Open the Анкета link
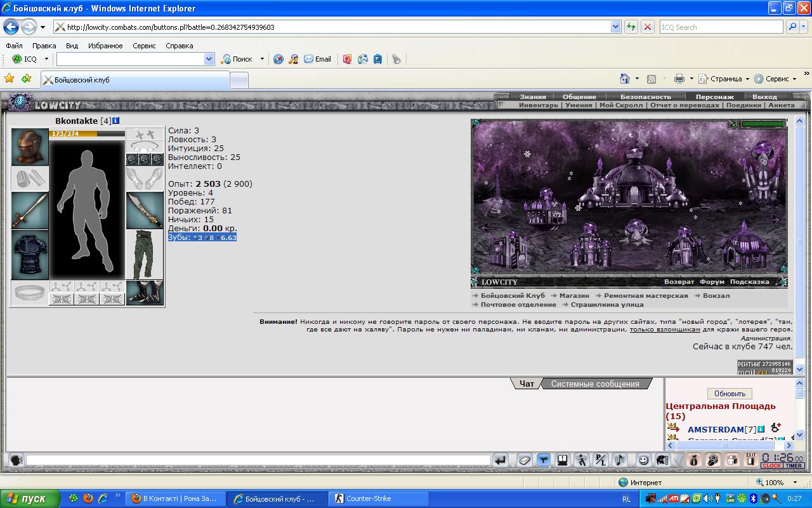812x508 pixels. pos(781,105)
